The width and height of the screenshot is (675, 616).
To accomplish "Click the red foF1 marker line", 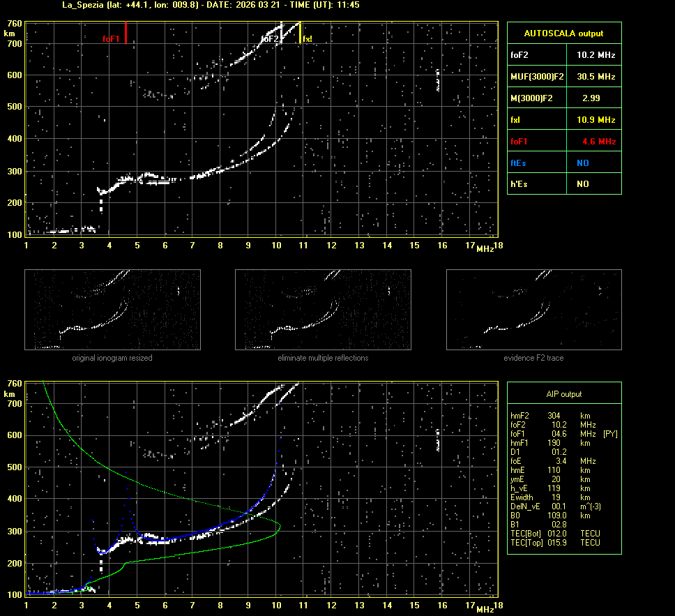I will tap(126, 33).
